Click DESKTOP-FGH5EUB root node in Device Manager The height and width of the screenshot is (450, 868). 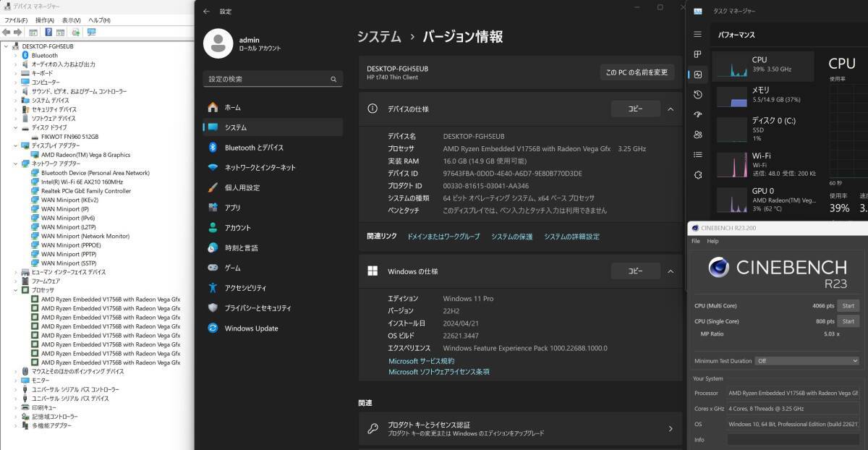pos(48,46)
